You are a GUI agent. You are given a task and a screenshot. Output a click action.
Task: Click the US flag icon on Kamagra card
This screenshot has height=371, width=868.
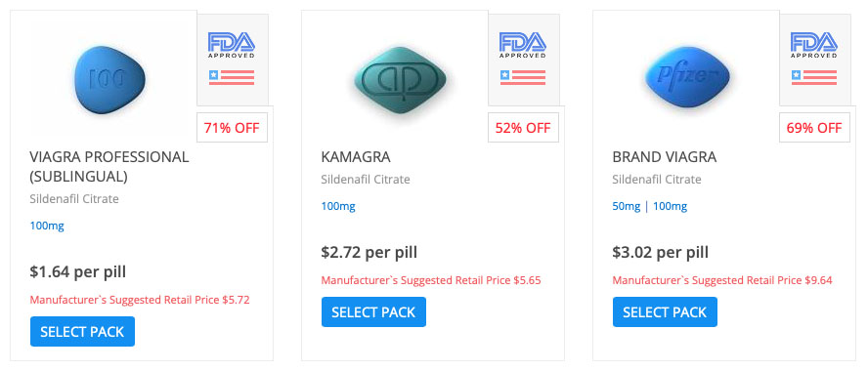pos(523,77)
